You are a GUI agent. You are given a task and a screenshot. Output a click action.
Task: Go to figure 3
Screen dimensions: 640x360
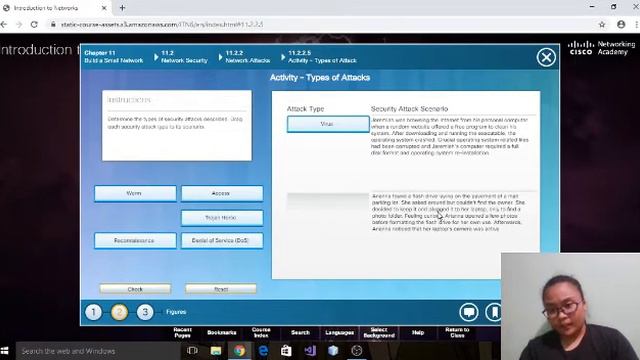point(145,312)
